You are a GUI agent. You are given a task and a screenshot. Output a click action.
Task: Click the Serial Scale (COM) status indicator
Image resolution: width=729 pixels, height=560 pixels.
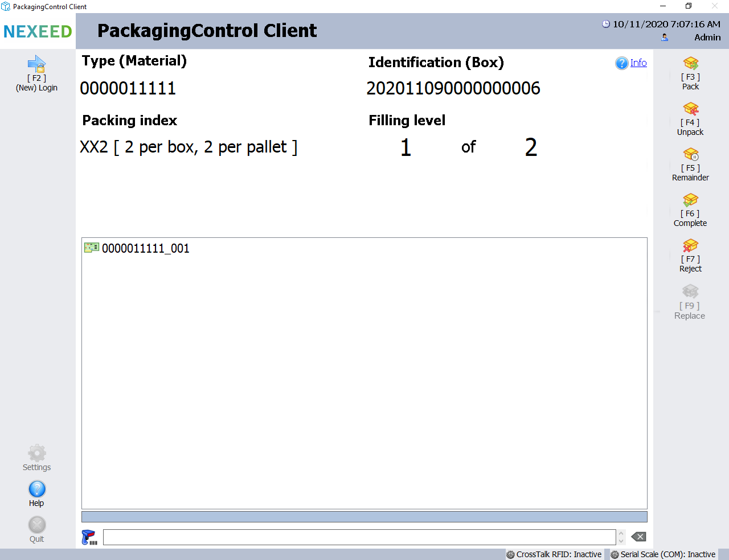click(x=663, y=554)
